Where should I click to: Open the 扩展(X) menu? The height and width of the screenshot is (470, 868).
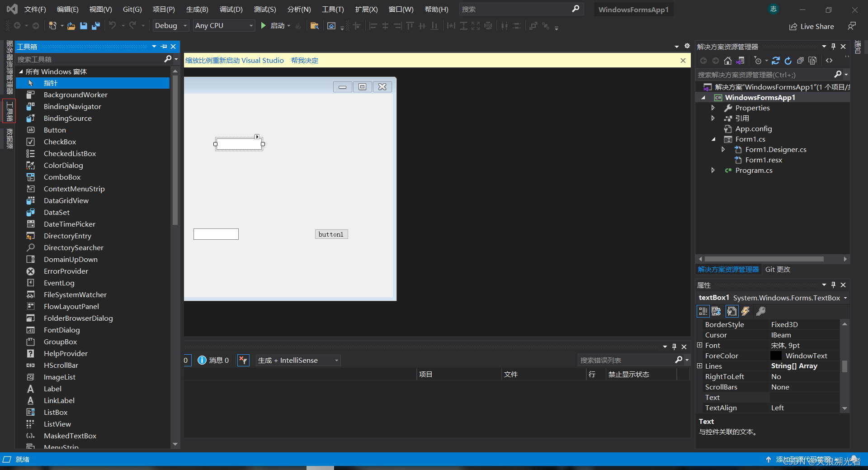(366, 9)
